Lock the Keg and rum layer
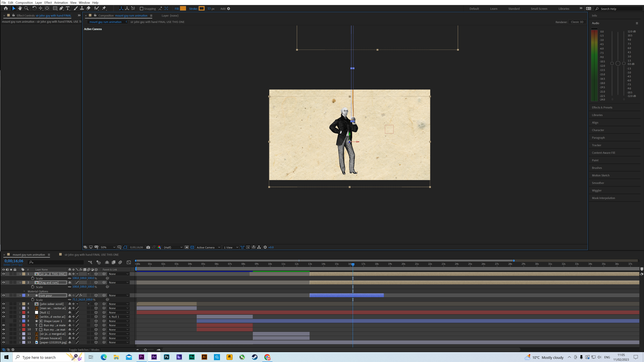 (x=15, y=282)
